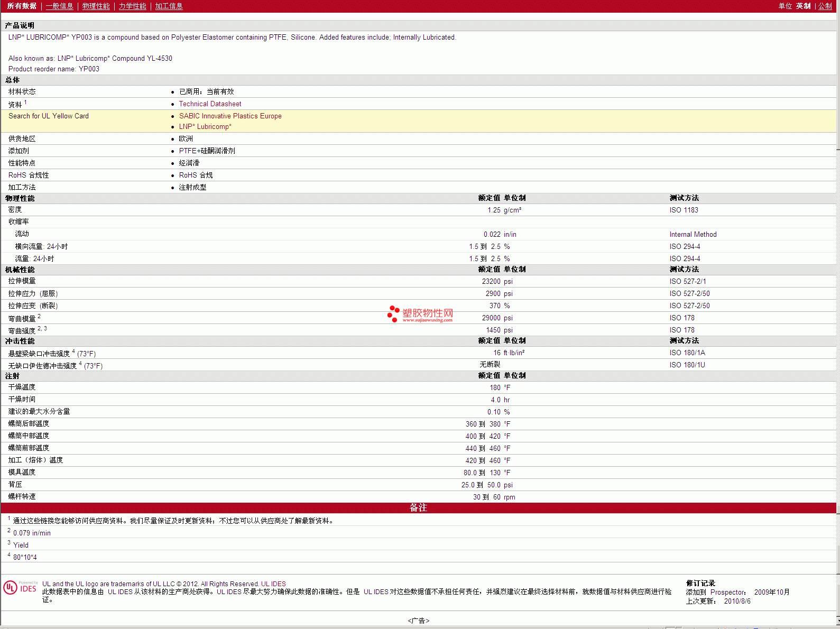The width and height of the screenshot is (840, 629).
Task: Switch units to 公制 (metric)
Action: [x=825, y=6]
